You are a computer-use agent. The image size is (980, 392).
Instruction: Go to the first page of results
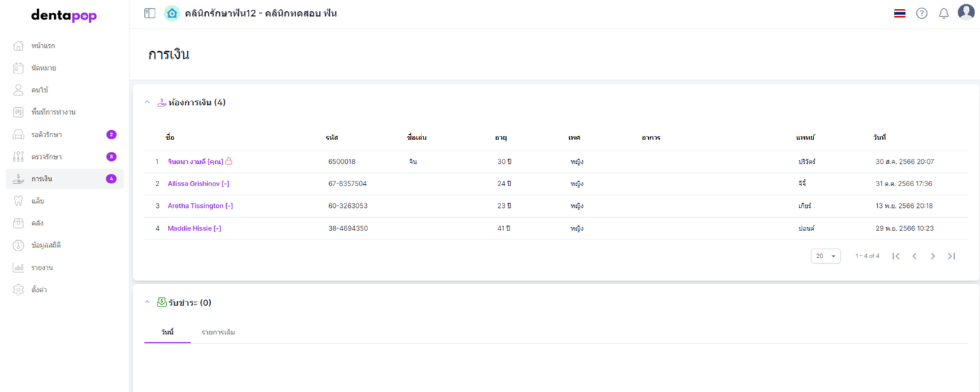896,256
